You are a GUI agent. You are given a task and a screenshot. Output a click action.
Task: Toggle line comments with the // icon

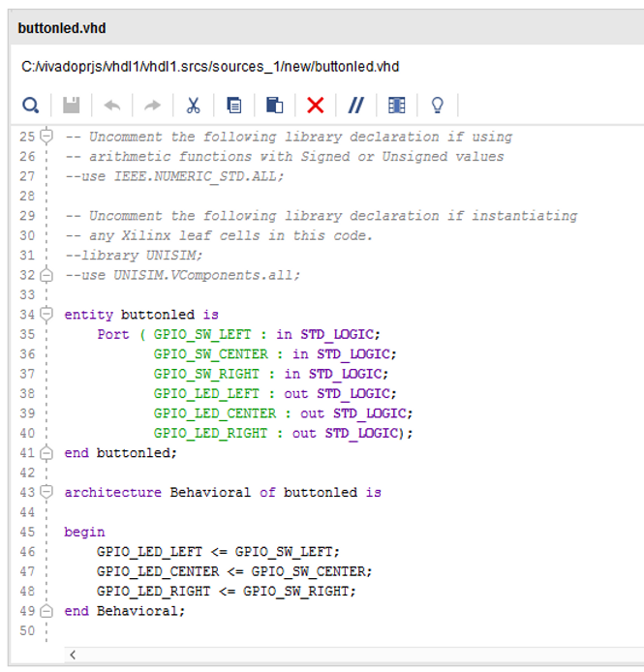pos(355,106)
